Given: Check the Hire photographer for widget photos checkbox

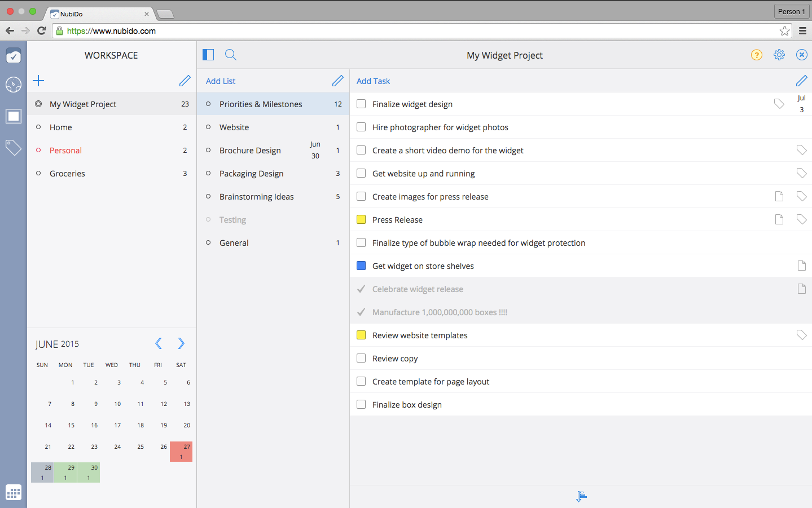Looking at the screenshot, I should (361, 127).
